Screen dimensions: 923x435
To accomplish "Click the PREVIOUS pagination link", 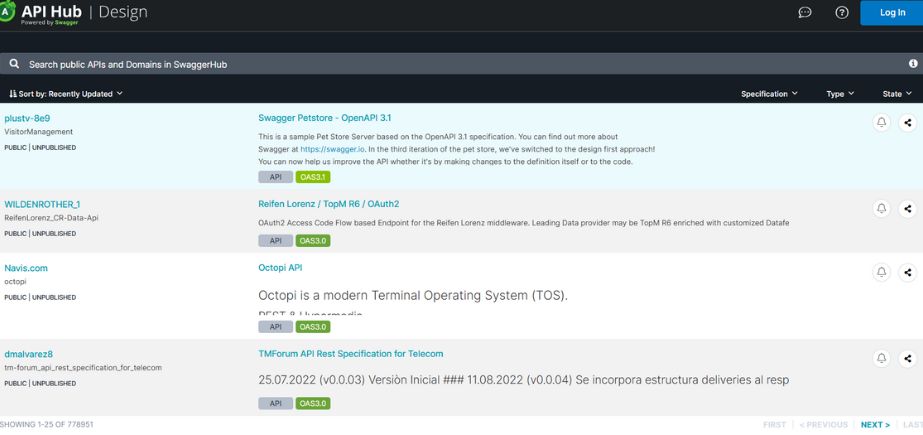I will pos(824,424).
